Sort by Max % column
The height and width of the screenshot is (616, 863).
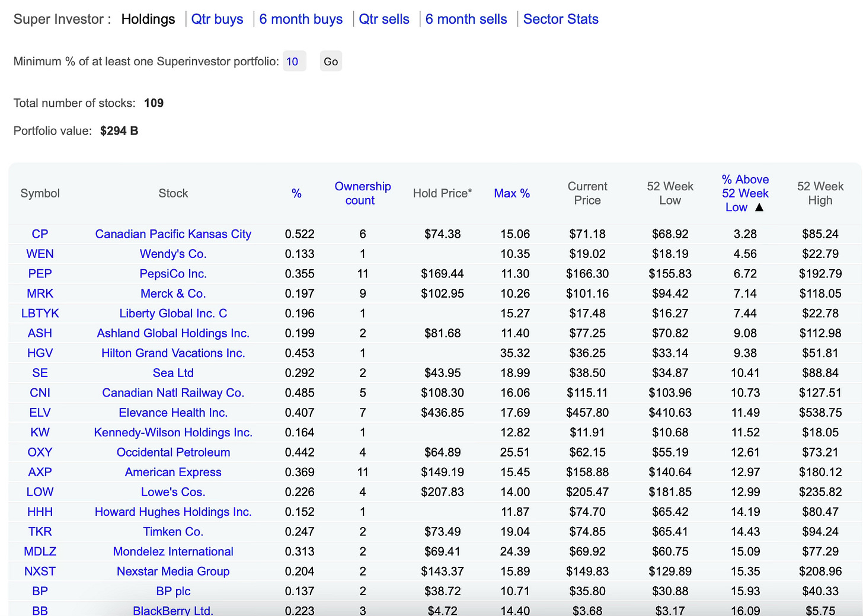coord(512,193)
